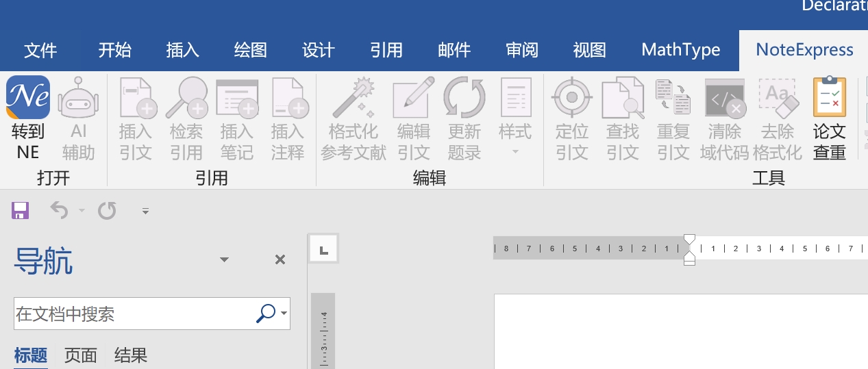Open the 导航 pane options dropdown arrow
This screenshot has height=369, width=868.
(223, 259)
